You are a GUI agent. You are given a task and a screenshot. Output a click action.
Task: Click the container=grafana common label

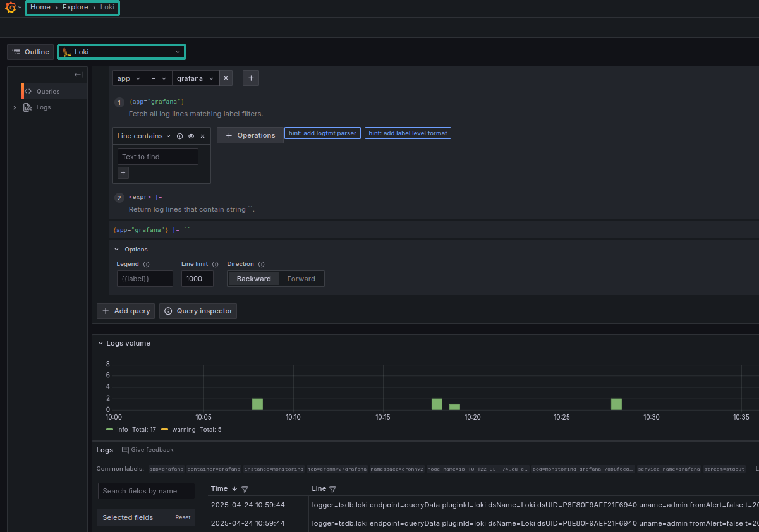pos(214,469)
